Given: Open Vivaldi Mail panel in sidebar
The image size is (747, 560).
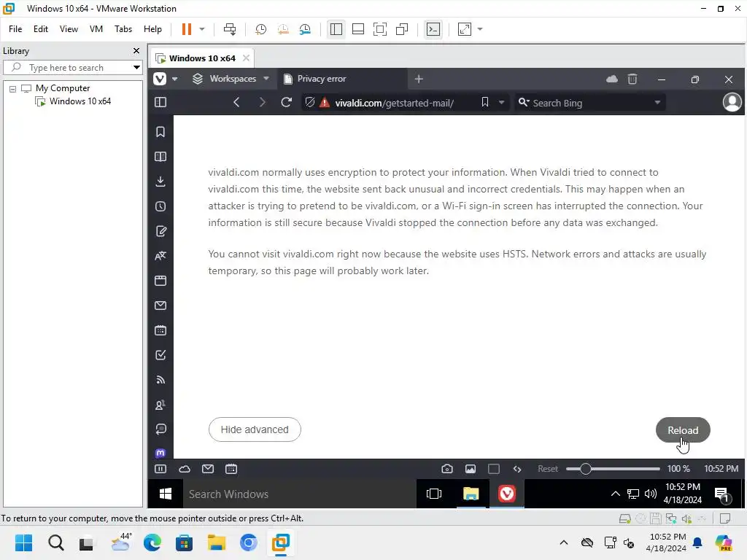Looking at the screenshot, I should [160, 306].
